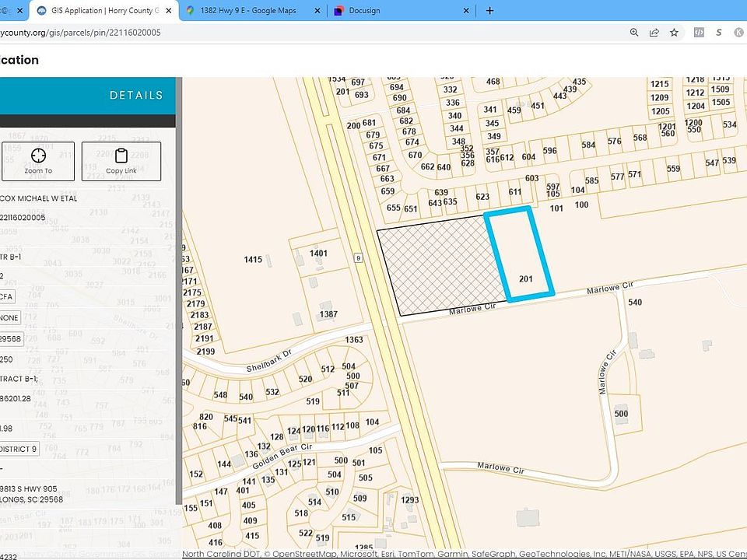This screenshot has width=747, height=560.
Task: Click parcel label 1363 on the map
Action: 354,340
